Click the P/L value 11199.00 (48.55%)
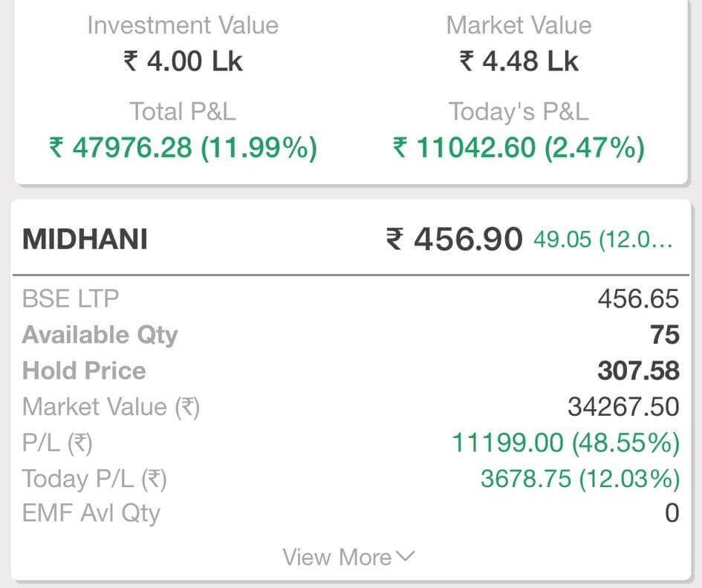Viewport: 702px width, 588px height. pos(565,442)
